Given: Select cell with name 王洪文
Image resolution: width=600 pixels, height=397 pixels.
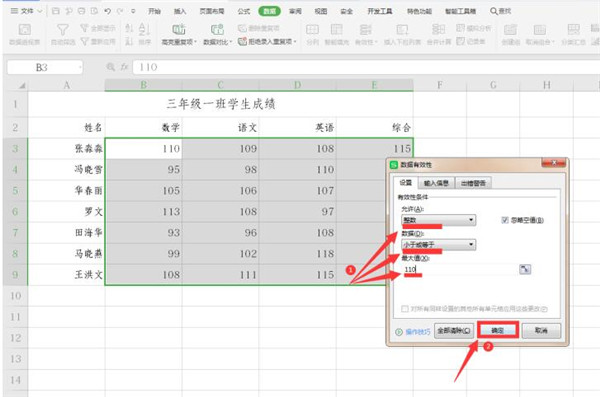Looking at the screenshot, I should (66, 275).
